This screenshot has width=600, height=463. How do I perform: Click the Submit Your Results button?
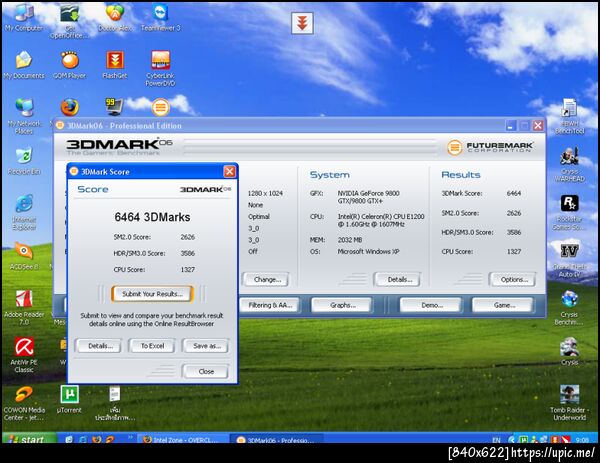point(152,294)
